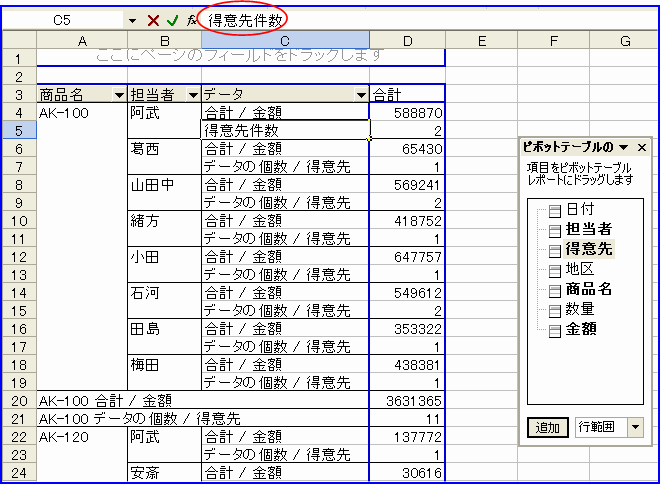
Task: Click 安斎 in the 担当者 column
Action: point(145,473)
